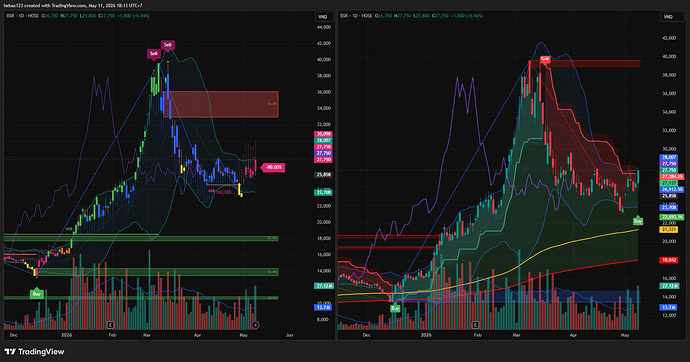Click the BSR 1D HOSE symbol title, right chart
The image size is (690, 362).
[x=356, y=16]
